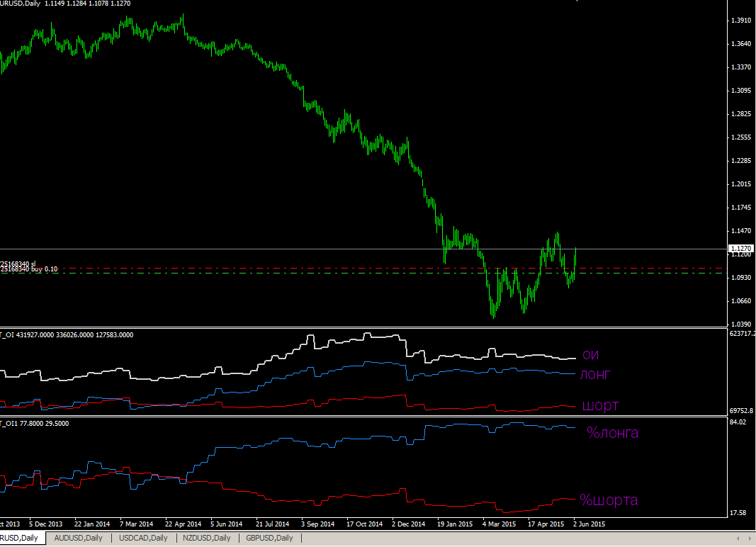The image size is (756, 547).
Task: Select the %лонга text label
Action: 612,432
